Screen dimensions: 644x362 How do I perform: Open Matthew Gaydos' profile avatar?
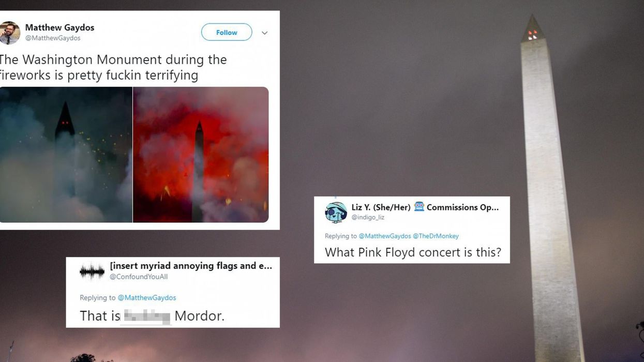tap(10, 33)
